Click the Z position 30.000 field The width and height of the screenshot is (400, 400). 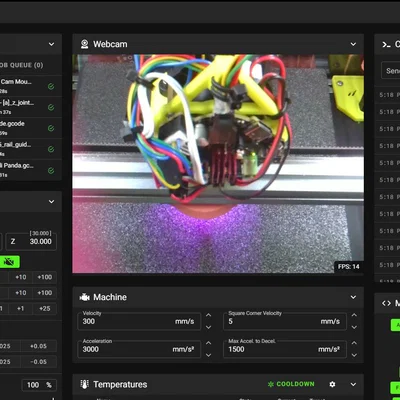click(31, 241)
